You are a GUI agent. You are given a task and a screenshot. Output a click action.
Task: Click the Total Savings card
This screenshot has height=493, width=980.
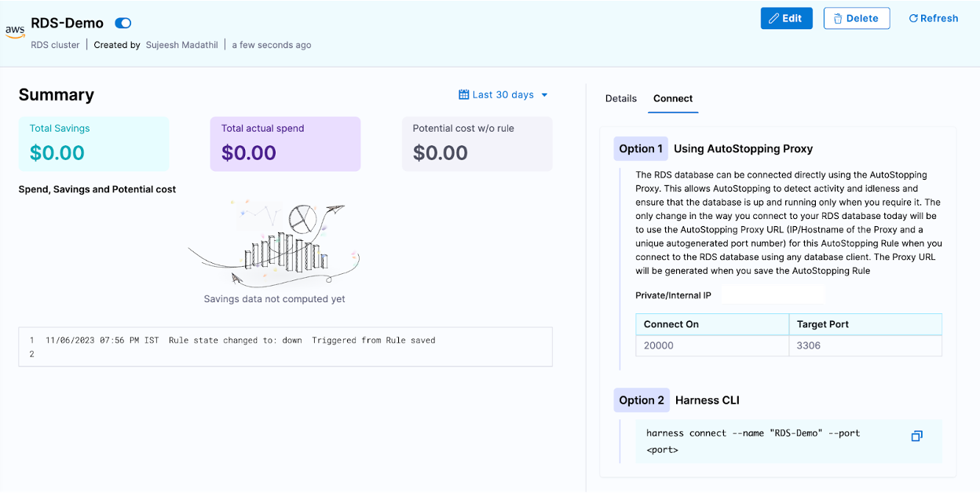click(93, 144)
